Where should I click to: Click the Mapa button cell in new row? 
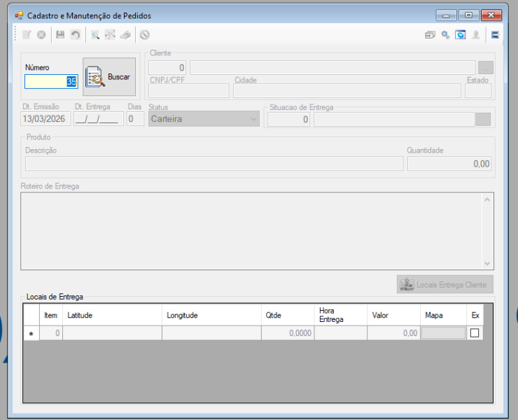pyautogui.click(x=443, y=333)
